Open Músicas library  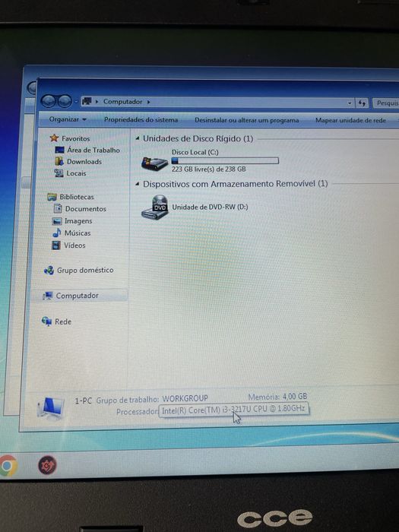tap(78, 233)
